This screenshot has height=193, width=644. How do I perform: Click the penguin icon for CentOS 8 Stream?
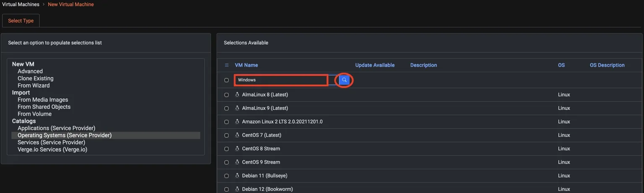[x=237, y=149]
